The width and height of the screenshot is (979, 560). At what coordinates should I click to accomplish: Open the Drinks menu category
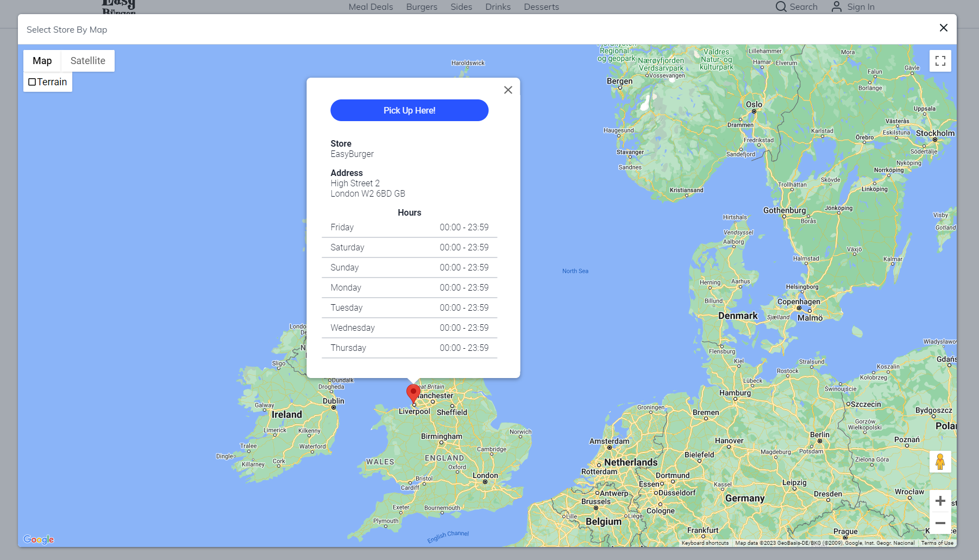coord(498,7)
